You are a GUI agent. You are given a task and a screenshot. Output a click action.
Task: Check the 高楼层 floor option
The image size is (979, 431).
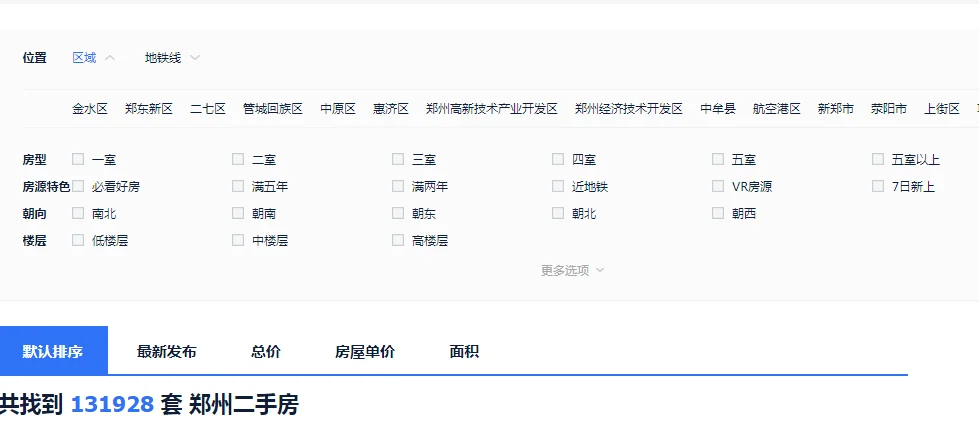pyautogui.click(x=398, y=240)
